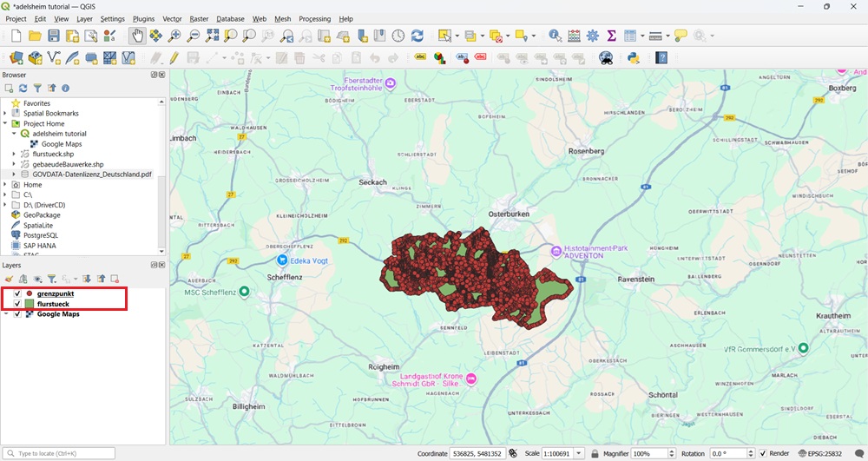
Task: Click the Zoom In magnifier tool
Action: click(174, 36)
